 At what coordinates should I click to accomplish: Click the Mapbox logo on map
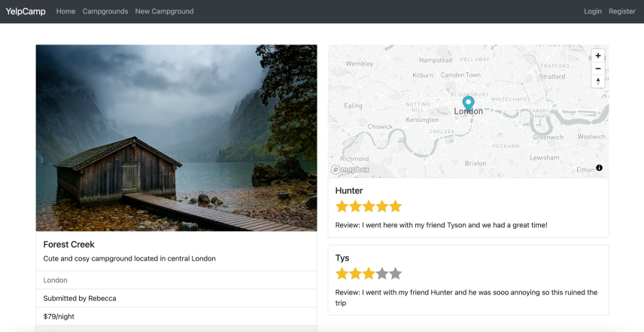(x=351, y=169)
